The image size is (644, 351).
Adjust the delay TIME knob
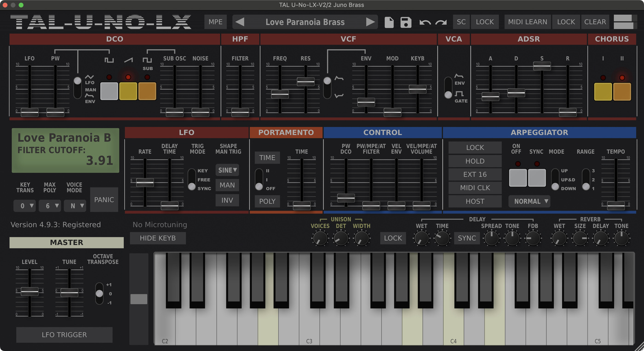coord(442,238)
